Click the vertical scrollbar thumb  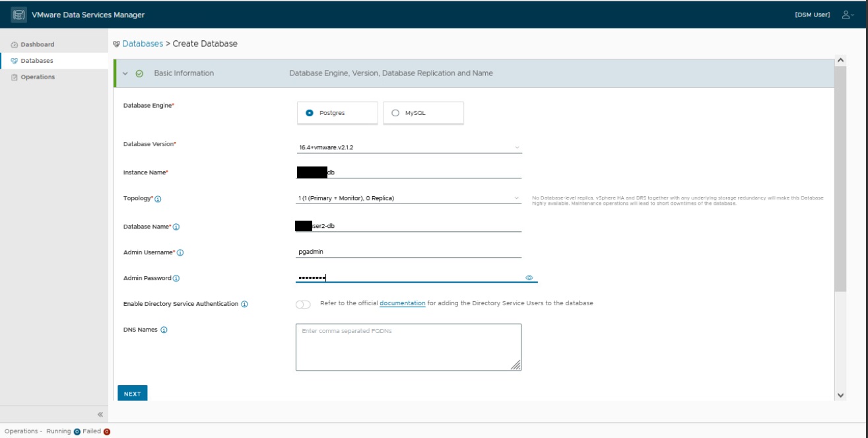point(840,178)
